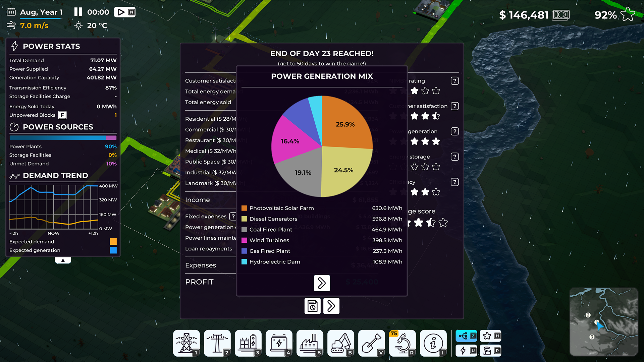Select the shovel tool
Image resolution: width=644 pixels, height=362 pixels.
(372, 343)
